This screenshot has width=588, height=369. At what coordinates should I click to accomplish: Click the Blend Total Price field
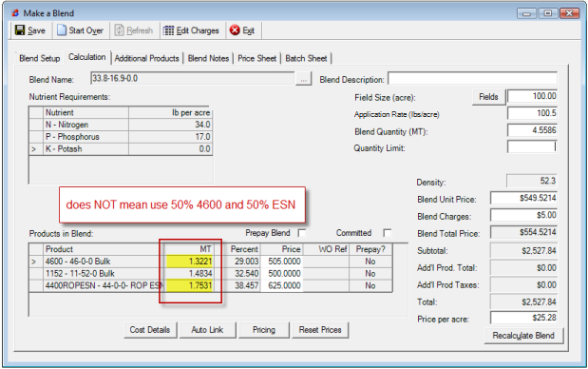tap(523, 232)
